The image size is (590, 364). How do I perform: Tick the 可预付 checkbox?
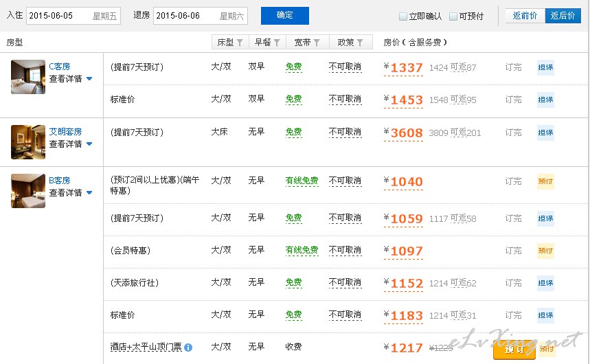pos(453,16)
